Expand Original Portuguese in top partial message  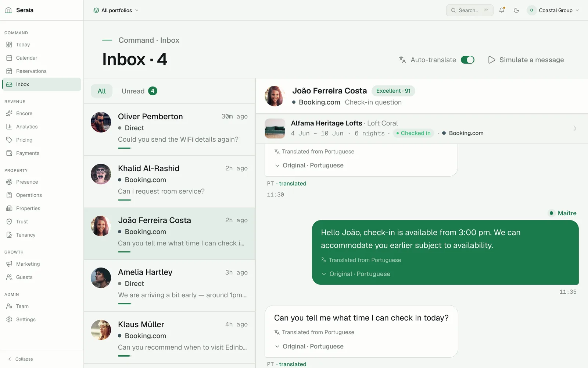pyautogui.click(x=309, y=165)
